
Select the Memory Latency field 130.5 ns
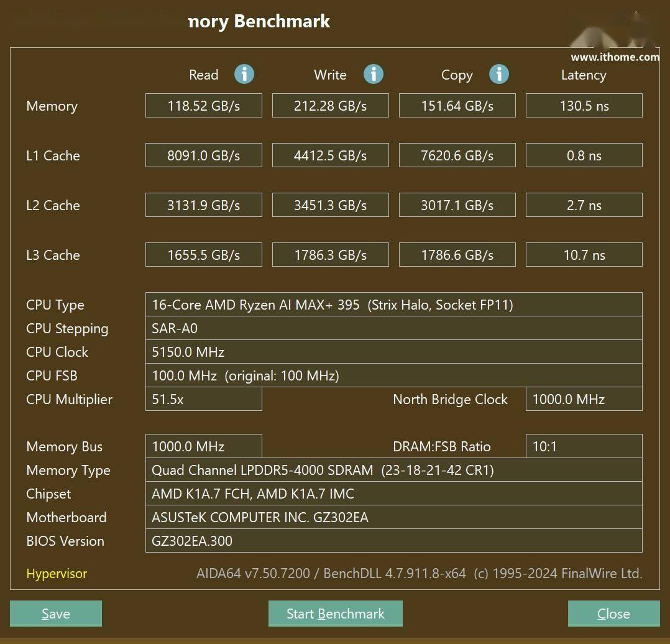[x=584, y=106]
